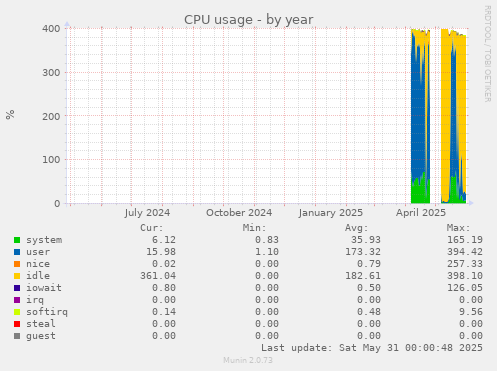Select the 'nice' legend label
The image size is (497, 371).
tap(38, 264)
